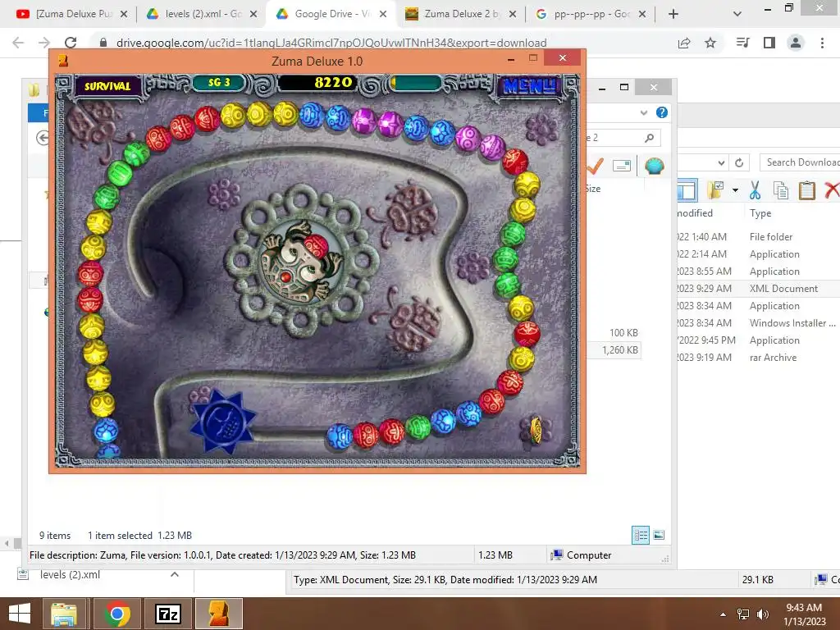
Task: Open Chrome profile avatar
Action: [796, 43]
